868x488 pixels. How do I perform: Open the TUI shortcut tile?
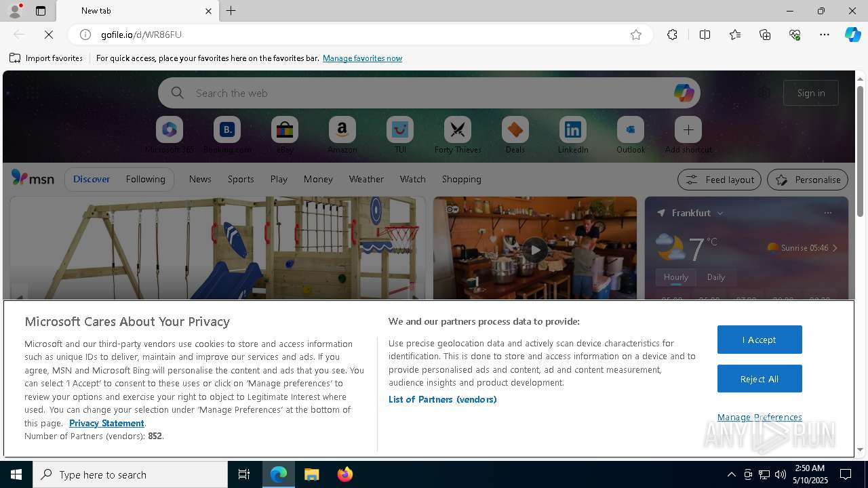[400, 135]
